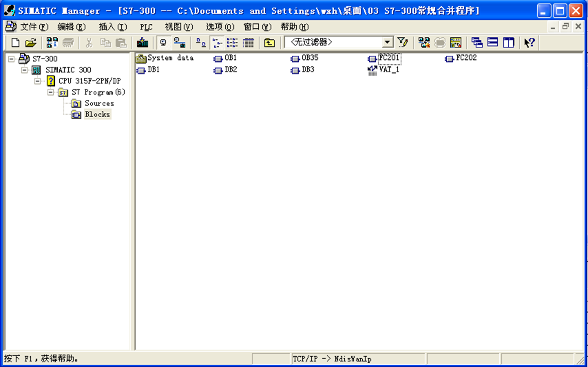Click the Copy toolbar icon

tap(105, 43)
